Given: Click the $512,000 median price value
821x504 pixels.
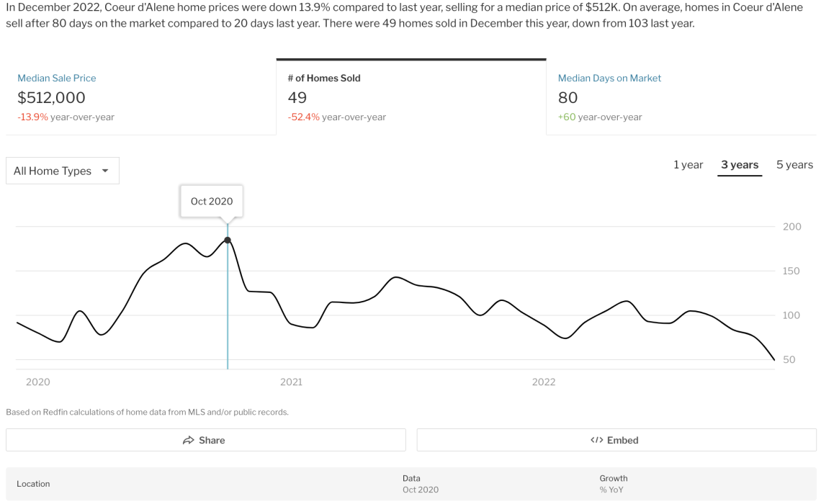Looking at the screenshot, I should [51, 98].
